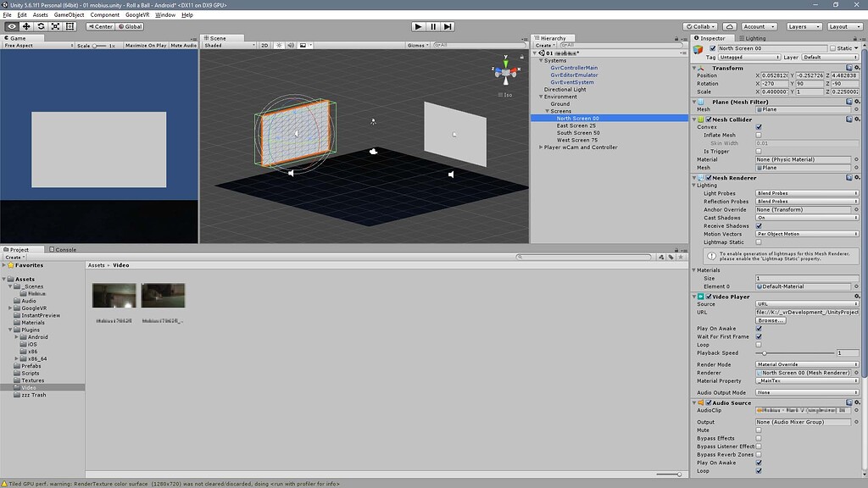The height and width of the screenshot is (488, 868).
Task: Open the Render Mode dropdown in Video Player
Action: point(805,364)
